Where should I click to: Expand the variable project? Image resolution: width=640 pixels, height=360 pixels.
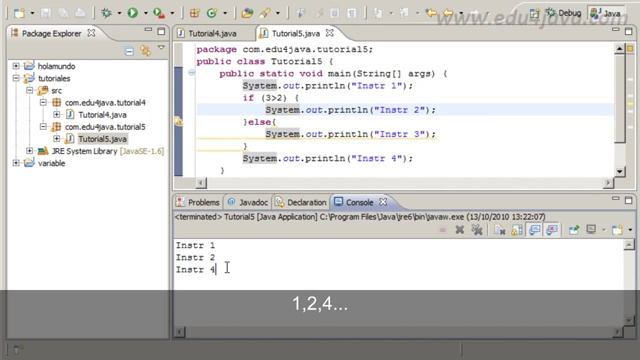coord(16,163)
